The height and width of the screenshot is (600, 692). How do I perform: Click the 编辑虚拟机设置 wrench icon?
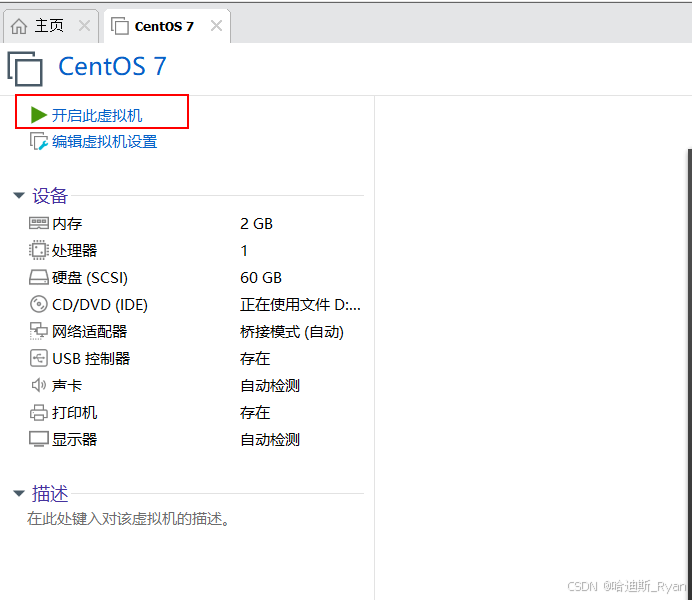(x=38, y=142)
